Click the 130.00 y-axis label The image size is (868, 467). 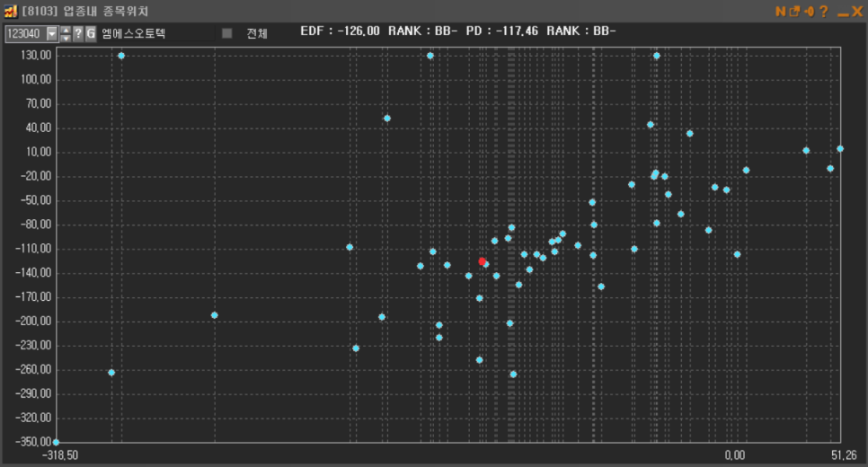pos(36,56)
